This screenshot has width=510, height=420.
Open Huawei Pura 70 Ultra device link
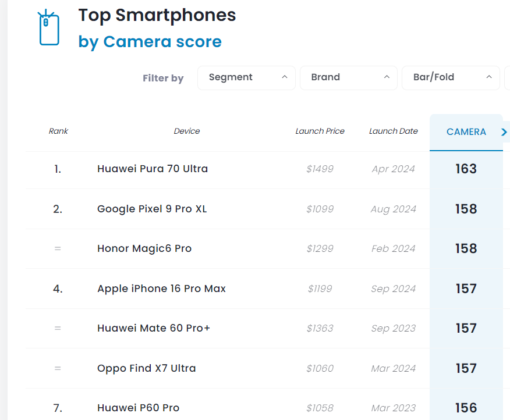153,169
